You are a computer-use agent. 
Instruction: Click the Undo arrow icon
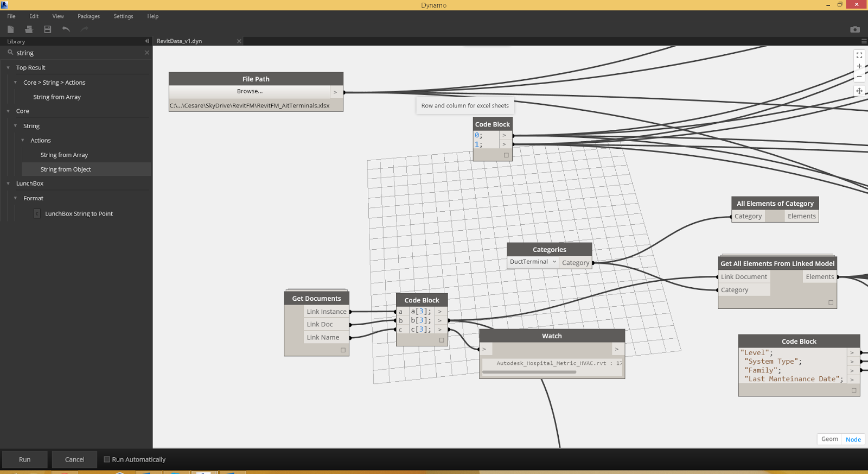pos(66,29)
